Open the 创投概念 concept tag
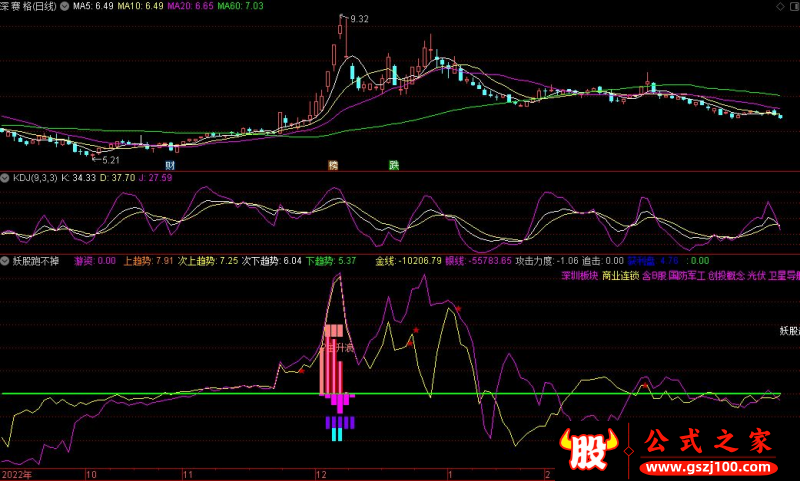This screenshot has width=800, height=481. (728, 275)
